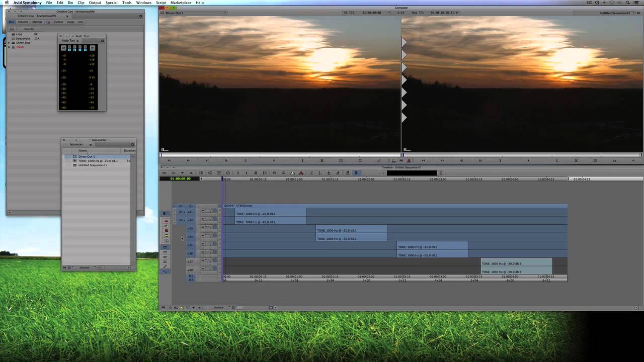Switch to the Settings tab in project window
Viewport: 644px width, 362px height.
coord(37,22)
